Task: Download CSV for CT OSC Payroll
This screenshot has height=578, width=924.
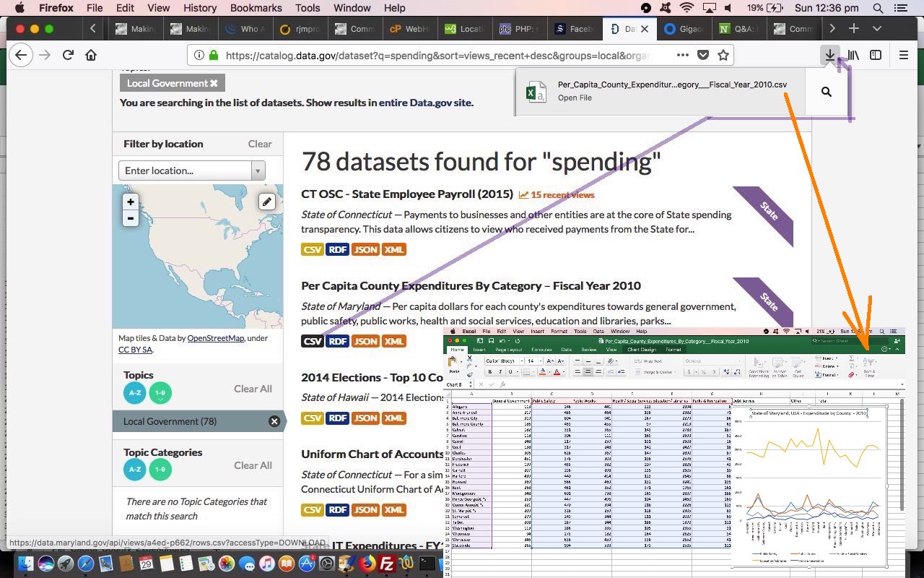Action: coord(313,249)
